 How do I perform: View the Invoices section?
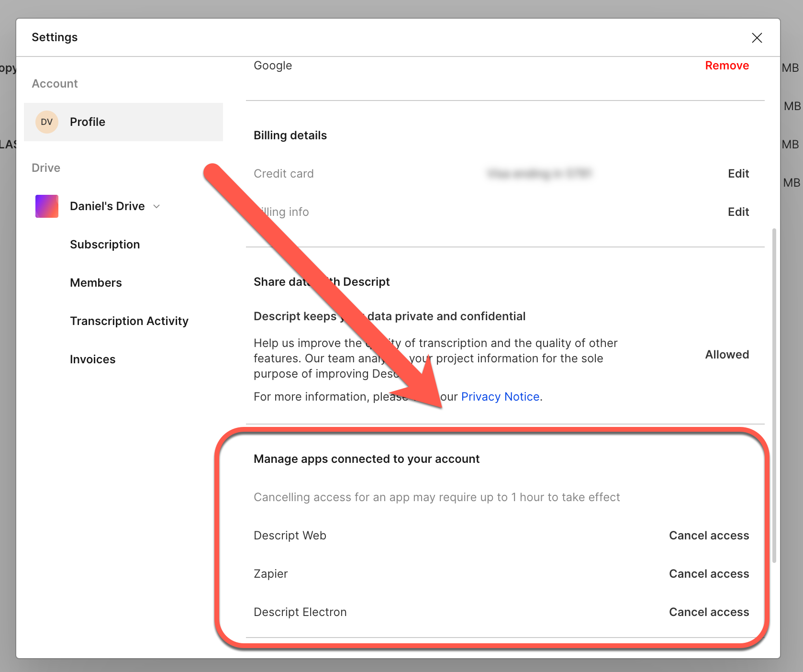click(x=92, y=359)
